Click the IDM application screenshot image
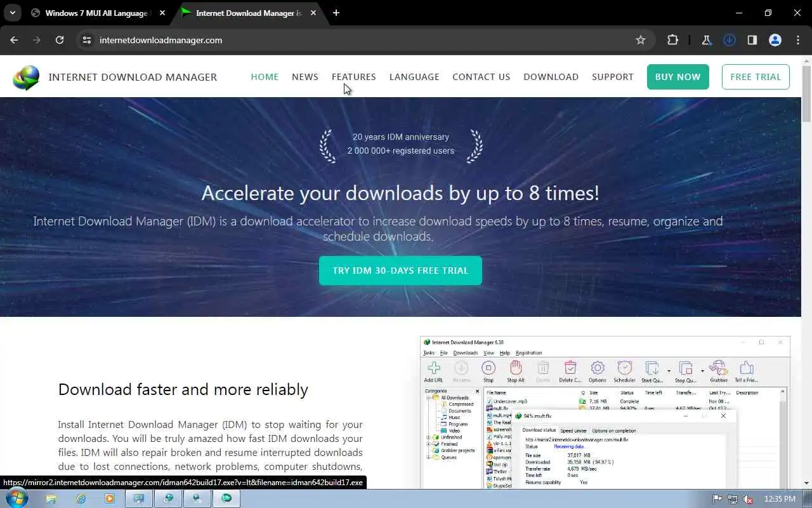 tap(605, 412)
